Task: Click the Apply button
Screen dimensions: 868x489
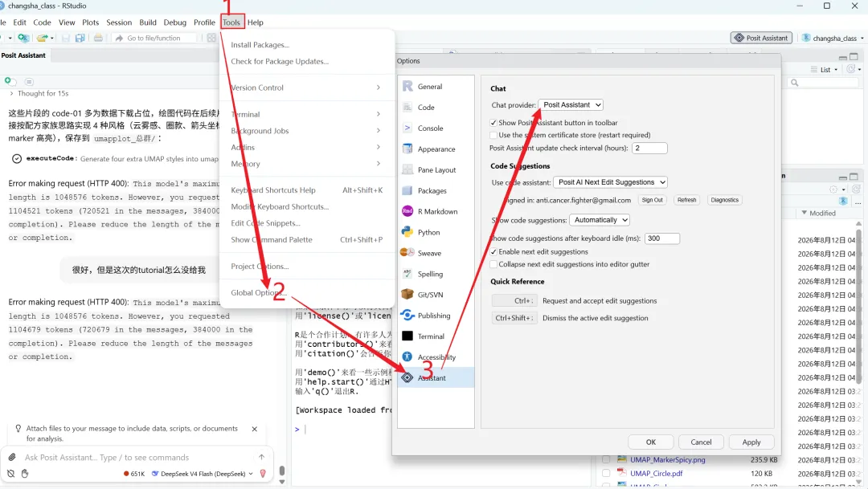Action: (751, 442)
